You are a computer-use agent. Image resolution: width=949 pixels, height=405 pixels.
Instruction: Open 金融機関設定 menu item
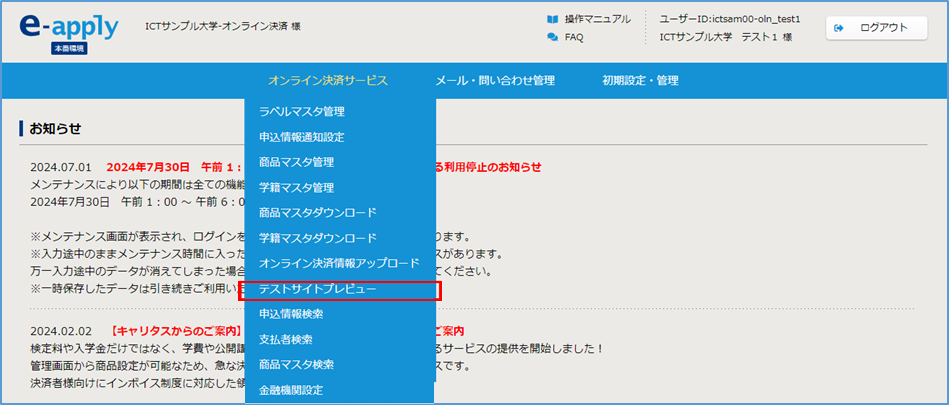pyautogui.click(x=290, y=389)
